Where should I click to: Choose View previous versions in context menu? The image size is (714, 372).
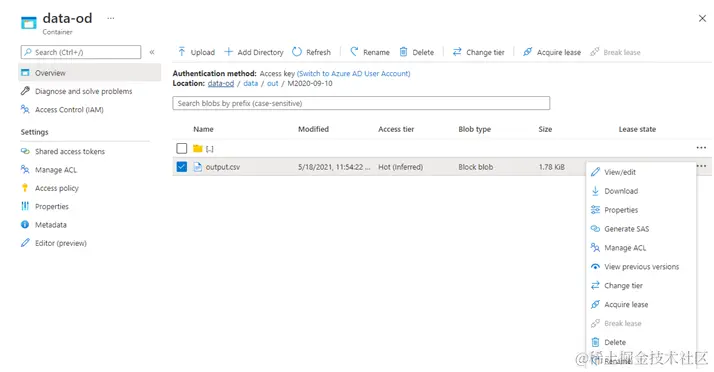641,267
